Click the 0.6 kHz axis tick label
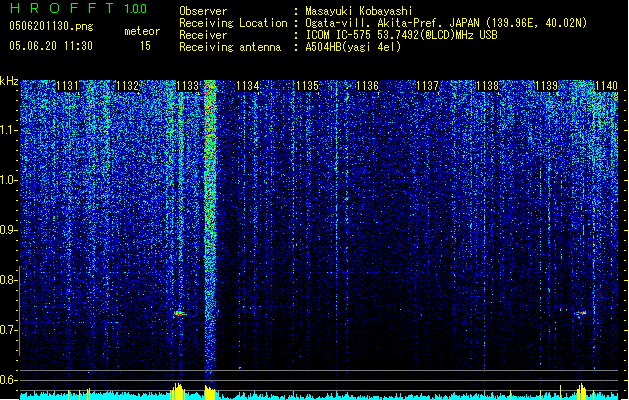Image resolution: width=629 pixels, height=400 pixels. pos(8,380)
